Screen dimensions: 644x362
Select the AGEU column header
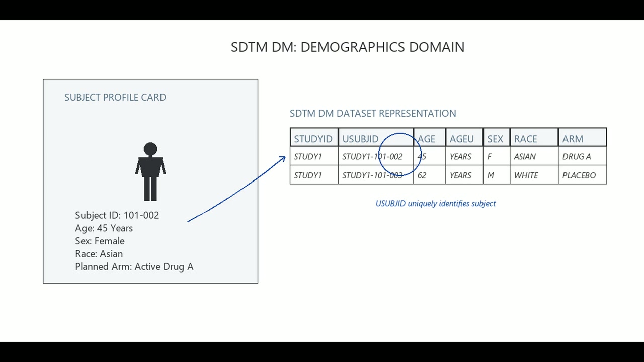coord(464,138)
